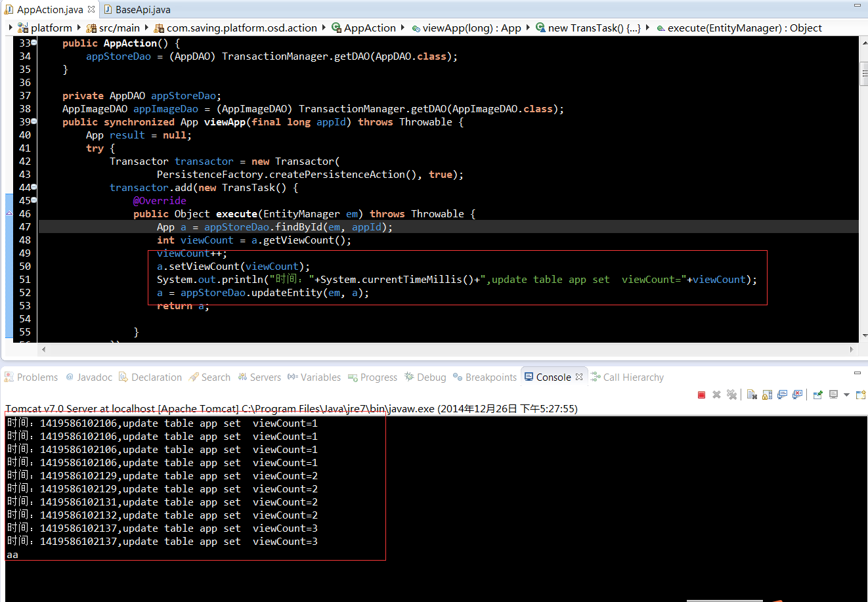Click '@Override' annotation on line 45
Image resolution: width=868 pixels, height=602 pixels.
(160, 200)
